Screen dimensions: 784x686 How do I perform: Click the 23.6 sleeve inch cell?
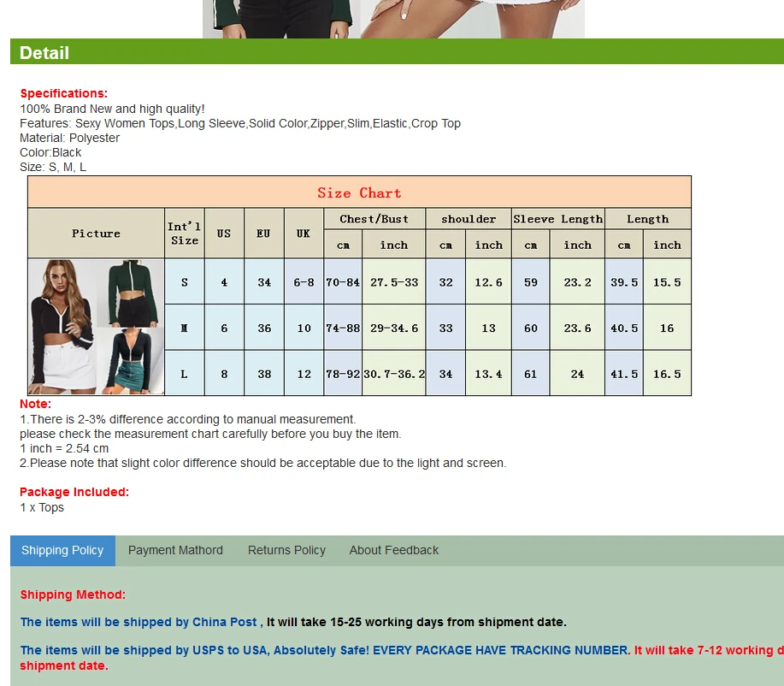pyautogui.click(x=577, y=328)
